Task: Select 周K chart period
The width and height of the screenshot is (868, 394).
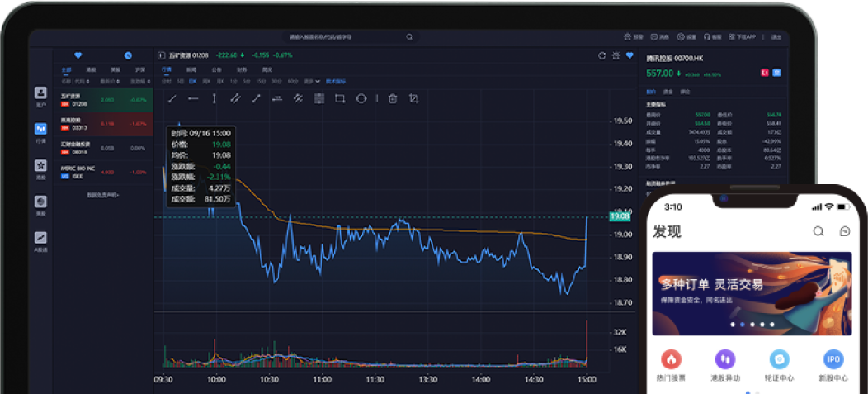Action: tap(206, 82)
